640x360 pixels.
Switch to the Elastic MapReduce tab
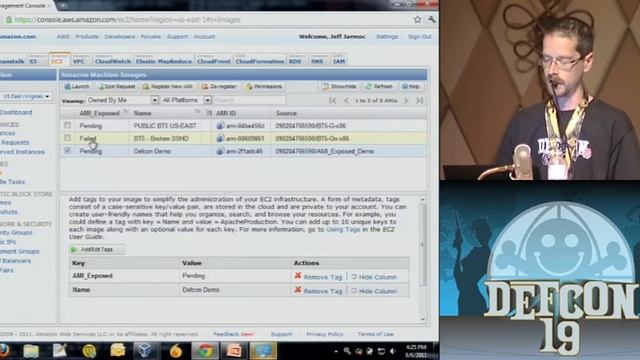point(164,60)
